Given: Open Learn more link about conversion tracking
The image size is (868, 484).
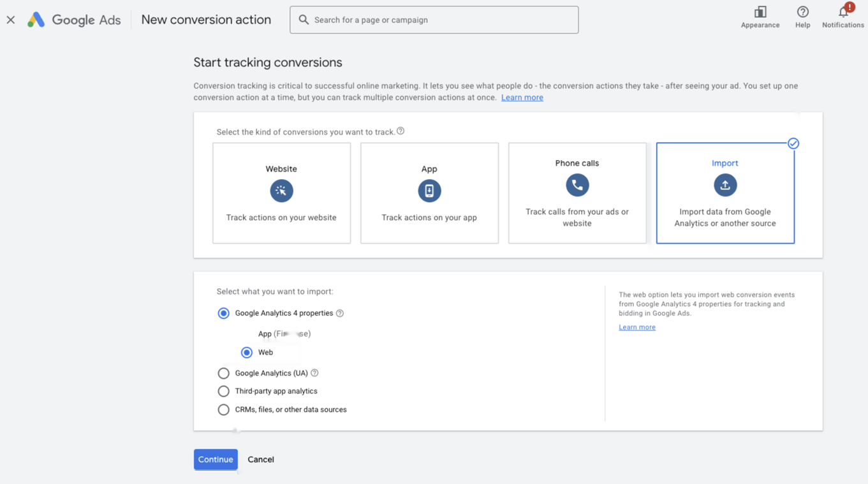Looking at the screenshot, I should (522, 98).
